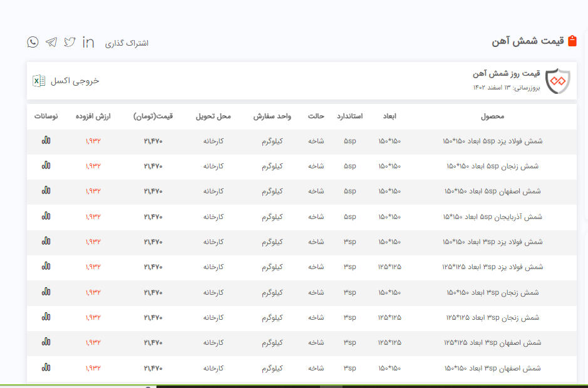Click the red tag icon beside page title
The height and width of the screenshot is (388, 588).
[572, 41]
